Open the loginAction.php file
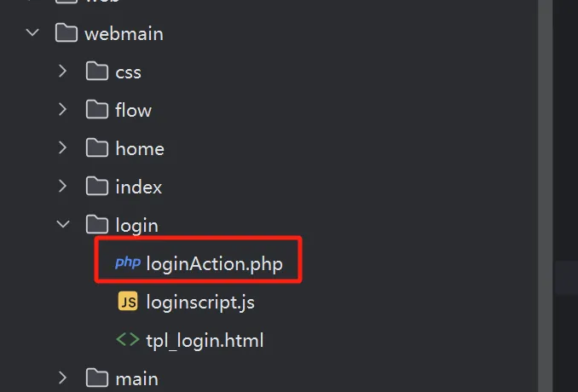578x392 pixels. 214,264
